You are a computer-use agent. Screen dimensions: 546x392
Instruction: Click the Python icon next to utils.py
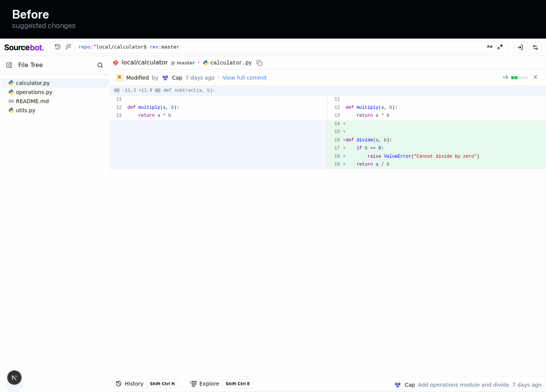tap(11, 110)
